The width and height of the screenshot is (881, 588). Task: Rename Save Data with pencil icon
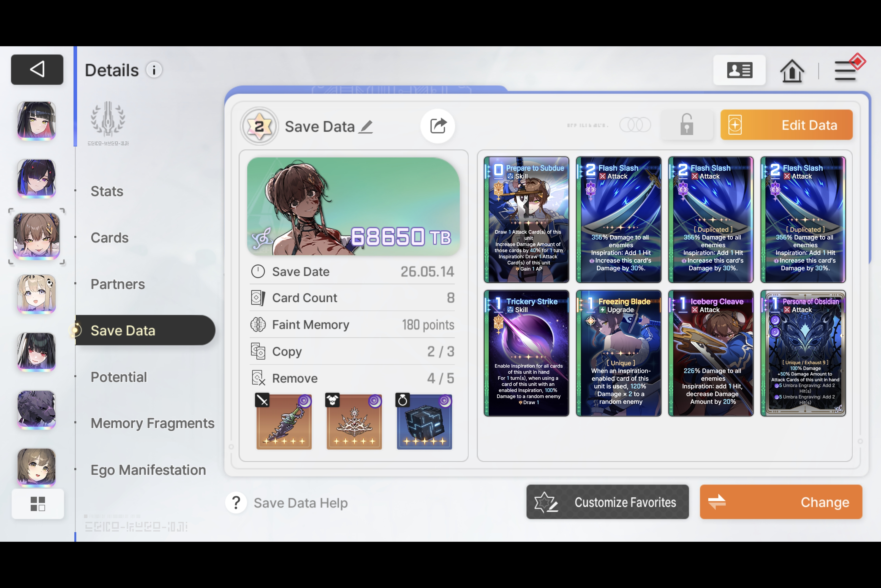[366, 127]
